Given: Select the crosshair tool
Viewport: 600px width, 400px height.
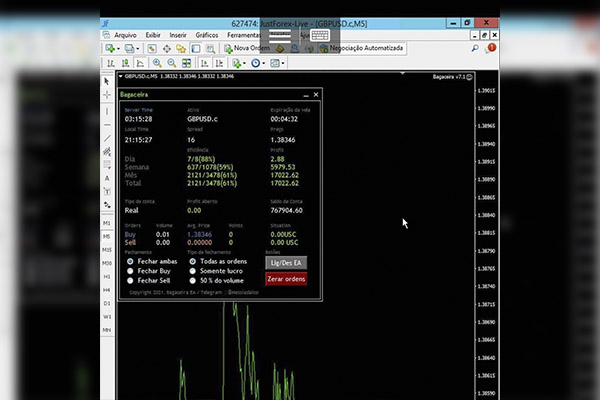Looking at the screenshot, I should [x=107, y=95].
